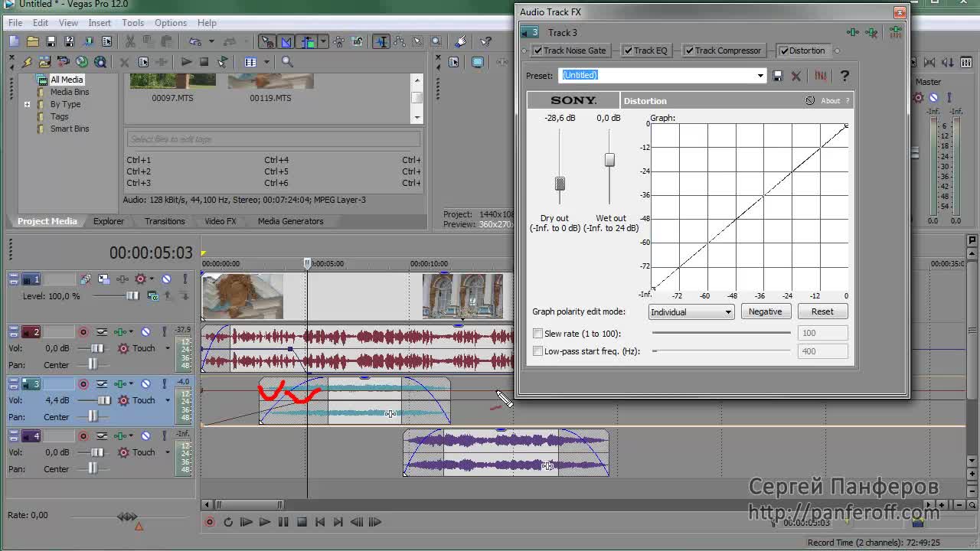Click the Import Media icon in Project Media toolbar
The width and height of the screenshot is (980, 551).
pos(45,62)
